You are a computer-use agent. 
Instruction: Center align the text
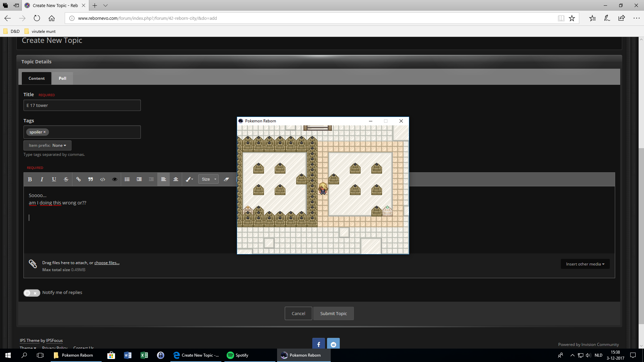175,179
